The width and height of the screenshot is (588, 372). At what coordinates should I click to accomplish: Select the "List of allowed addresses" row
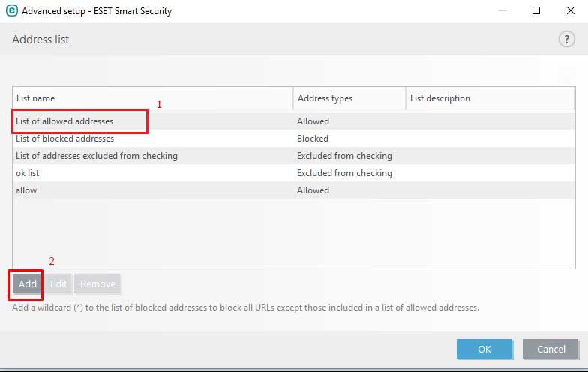pos(64,121)
